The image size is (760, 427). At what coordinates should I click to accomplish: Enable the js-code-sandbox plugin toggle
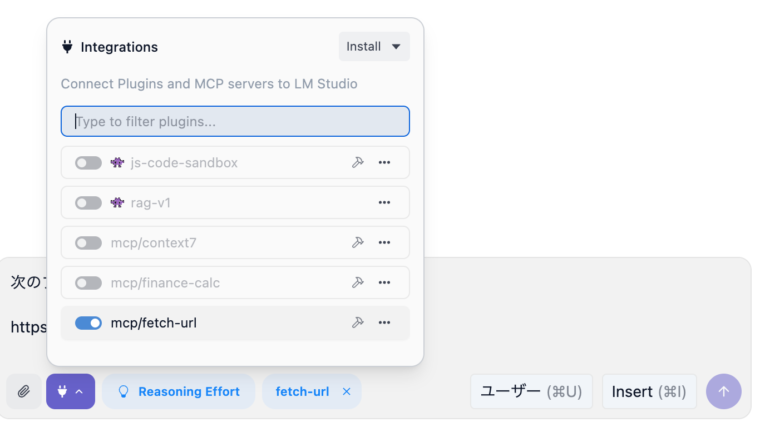click(x=88, y=163)
